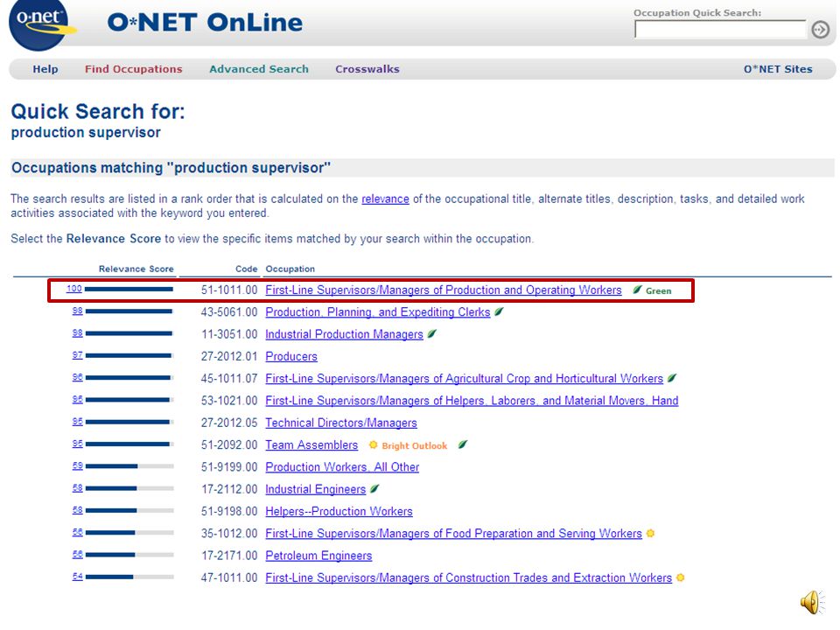Open First-Line Supervisors/Managers of Production and Operating Workers
Viewport: 840px width, 630px height.
coord(444,290)
